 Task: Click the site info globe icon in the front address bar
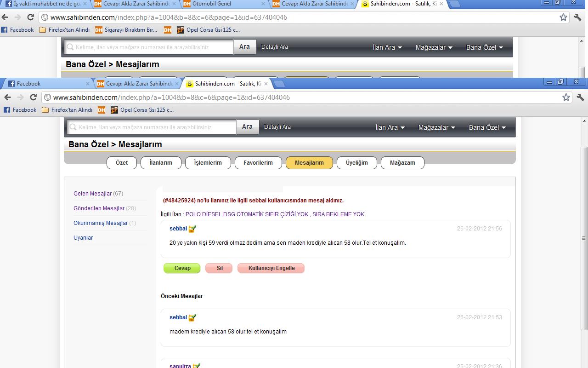(47, 98)
